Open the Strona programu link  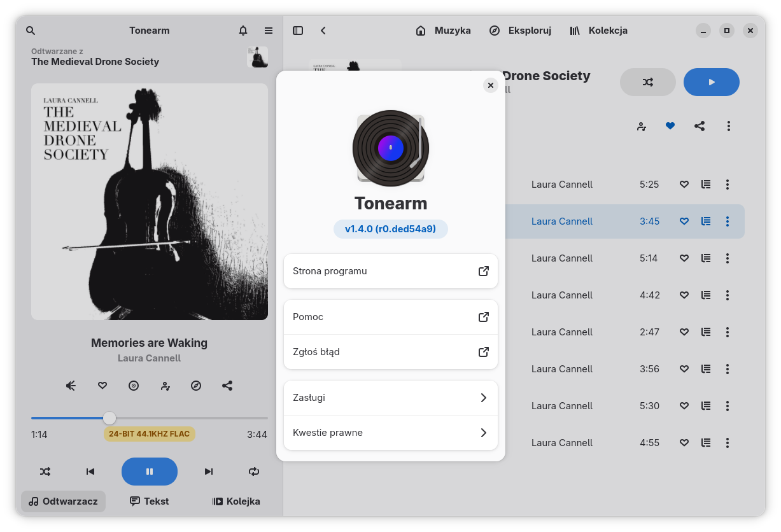click(390, 271)
